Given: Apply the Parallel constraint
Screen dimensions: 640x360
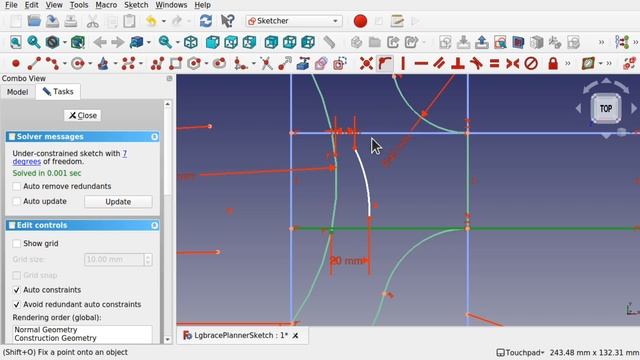Looking at the screenshot, I should (x=439, y=63).
